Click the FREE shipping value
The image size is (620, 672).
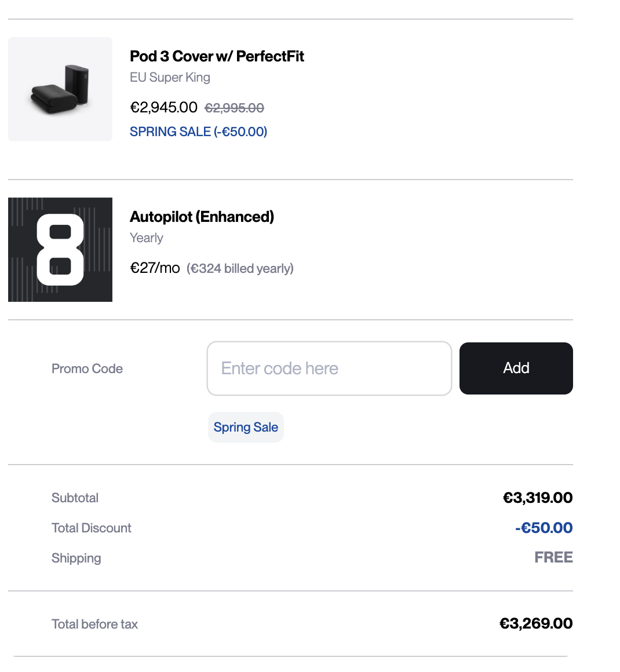click(x=553, y=557)
